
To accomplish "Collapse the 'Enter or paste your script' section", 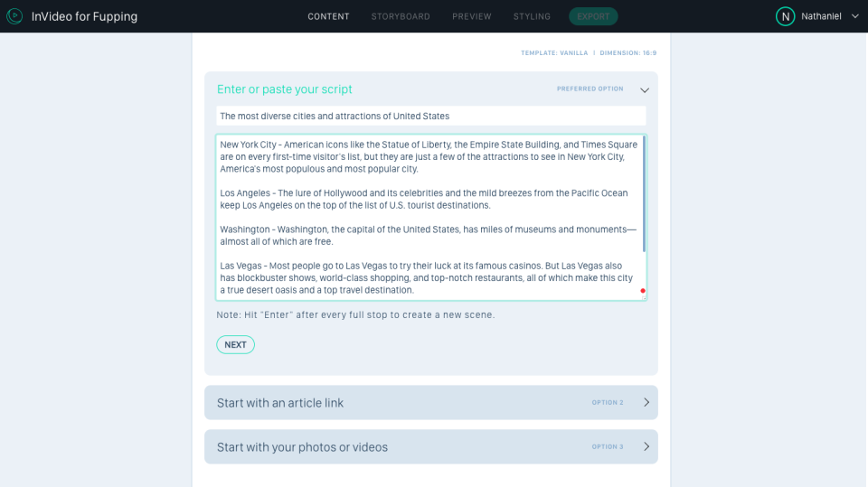I will [x=645, y=89].
